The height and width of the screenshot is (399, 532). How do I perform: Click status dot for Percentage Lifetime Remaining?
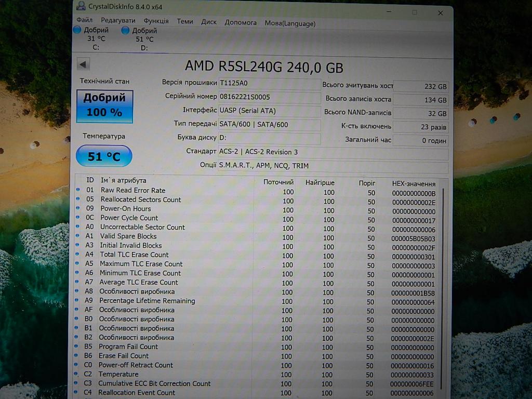77,300
